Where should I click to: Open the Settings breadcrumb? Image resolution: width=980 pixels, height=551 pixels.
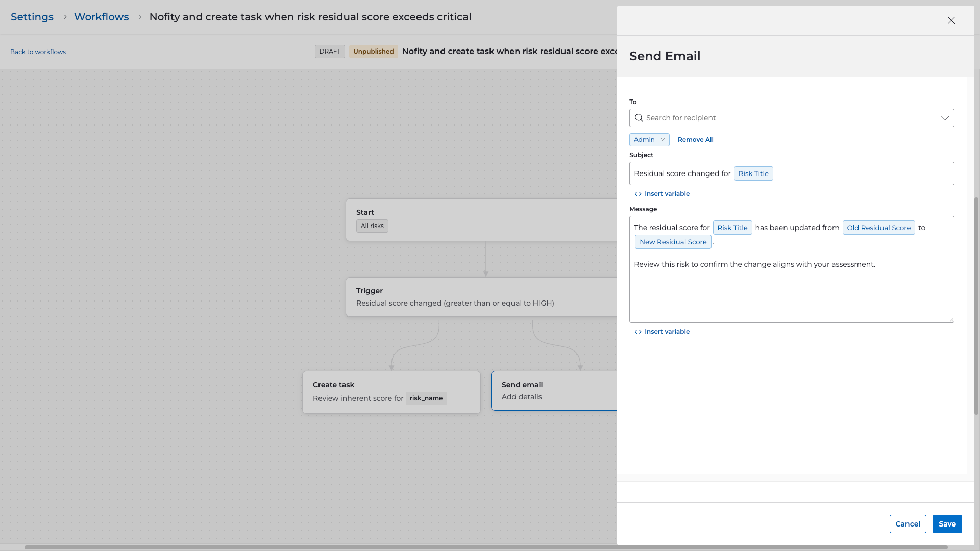(32, 17)
